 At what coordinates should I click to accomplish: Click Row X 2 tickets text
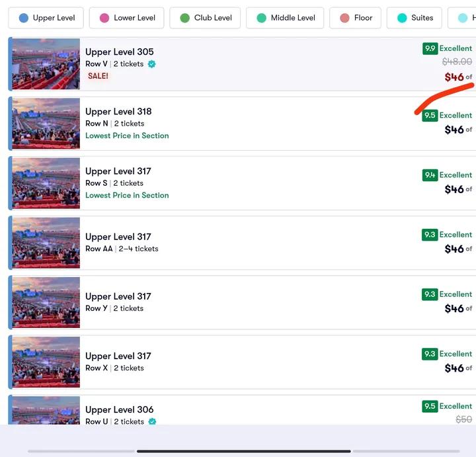115,368
